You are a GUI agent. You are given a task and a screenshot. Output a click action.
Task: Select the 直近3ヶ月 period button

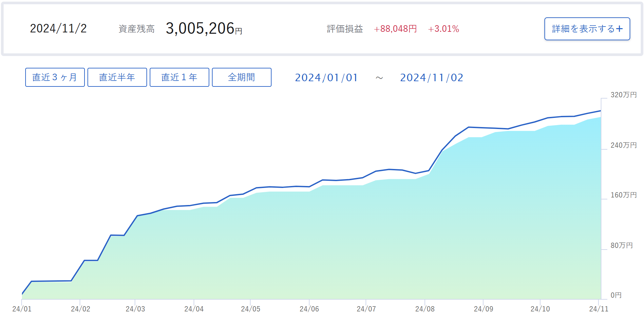[55, 77]
